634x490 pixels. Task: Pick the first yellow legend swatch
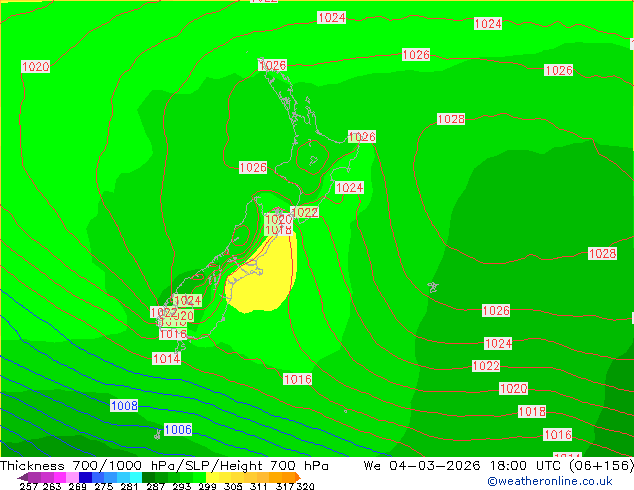pyautogui.click(x=212, y=477)
